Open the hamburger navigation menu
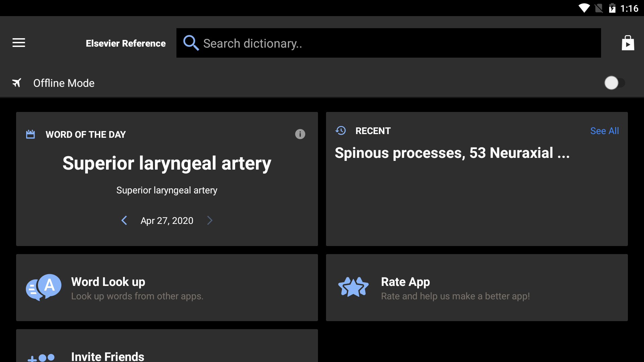The height and width of the screenshot is (362, 644). tap(19, 43)
